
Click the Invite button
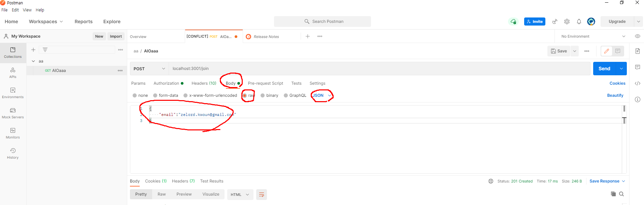(x=535, y=22)
